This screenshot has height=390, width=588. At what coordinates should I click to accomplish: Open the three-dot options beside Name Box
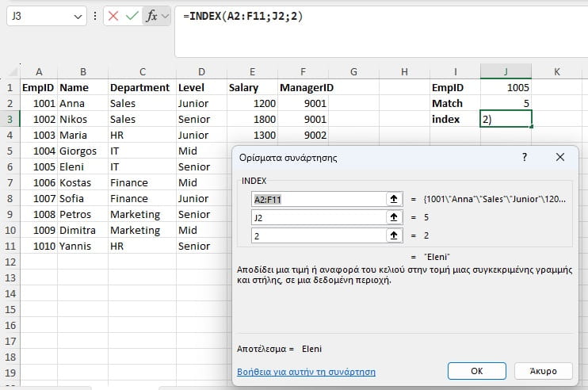tap(95, 16)
